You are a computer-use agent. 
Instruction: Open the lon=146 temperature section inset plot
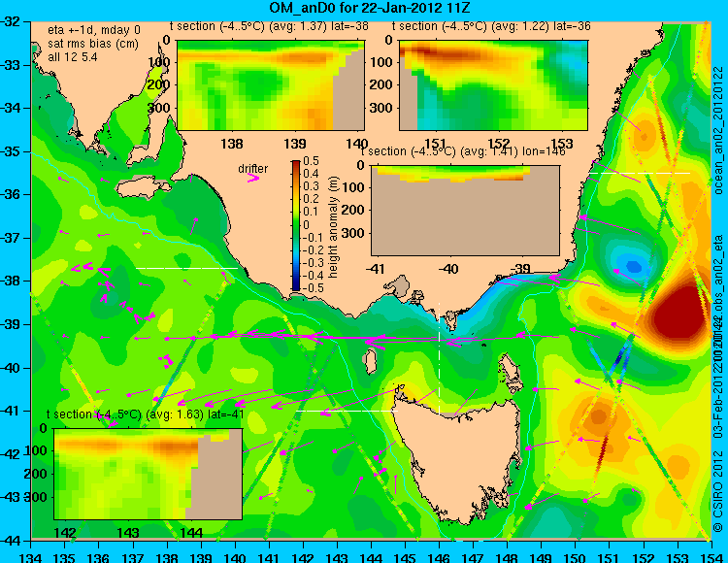click(465, 211)
